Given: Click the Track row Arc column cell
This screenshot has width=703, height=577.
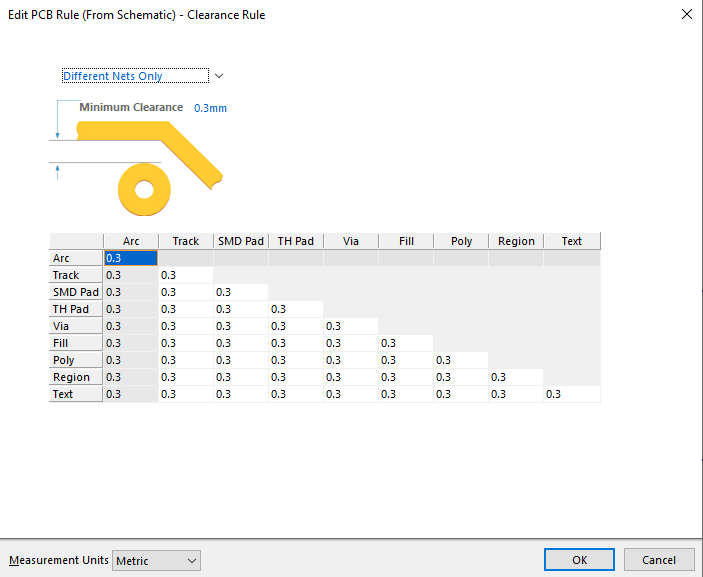Looking at the screenshot, I should (x=131, y=275).
